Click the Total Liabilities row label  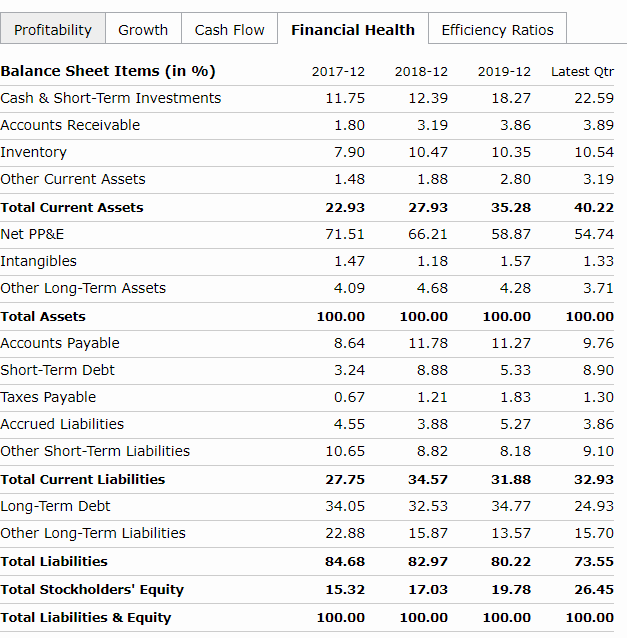[x=54, y=561]
